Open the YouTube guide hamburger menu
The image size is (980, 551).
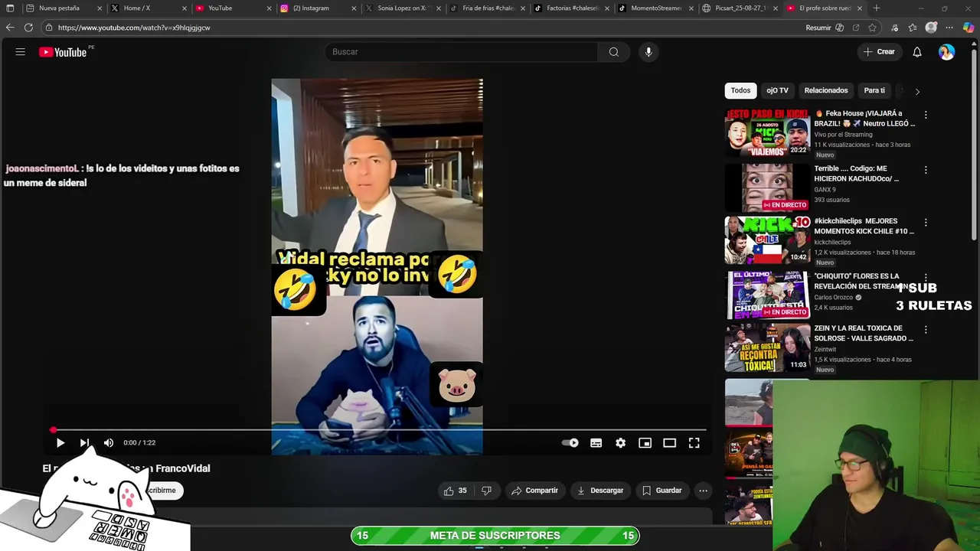click(21, 52)
